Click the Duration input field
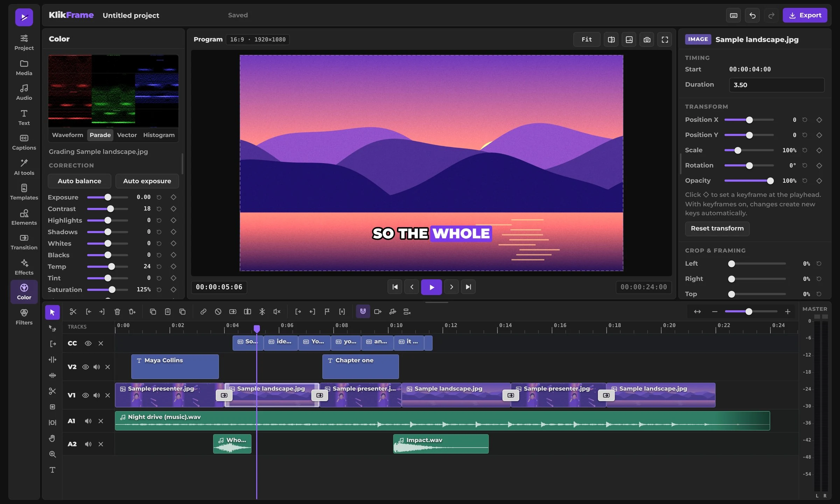The image size is (840, 504). click(777, 85)
